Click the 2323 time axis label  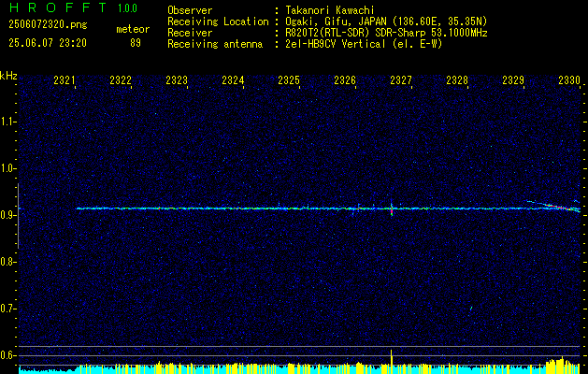tap(177, 80)
